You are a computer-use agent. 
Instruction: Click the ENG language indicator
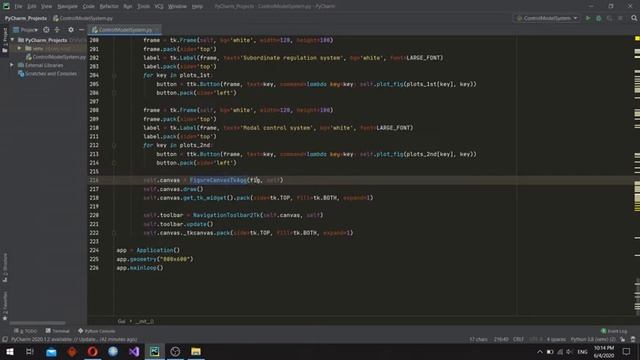[582, 351]
